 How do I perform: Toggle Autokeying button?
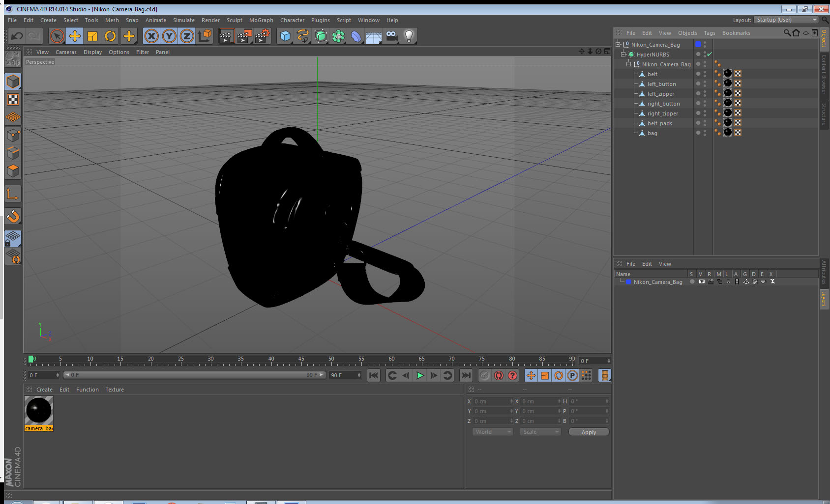point(499,375)
